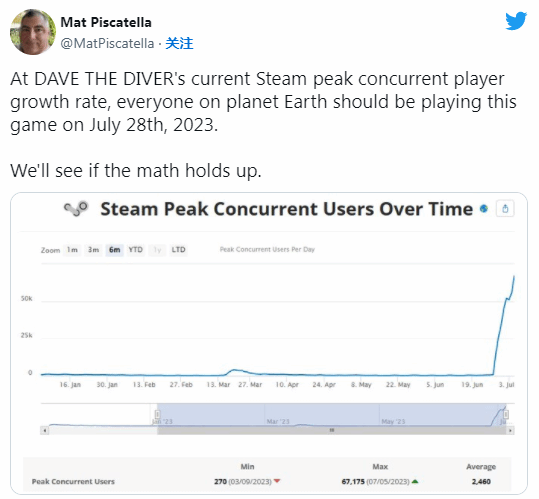
Task: Open the @MatPiscatella handle link
Action: [107, 44]
